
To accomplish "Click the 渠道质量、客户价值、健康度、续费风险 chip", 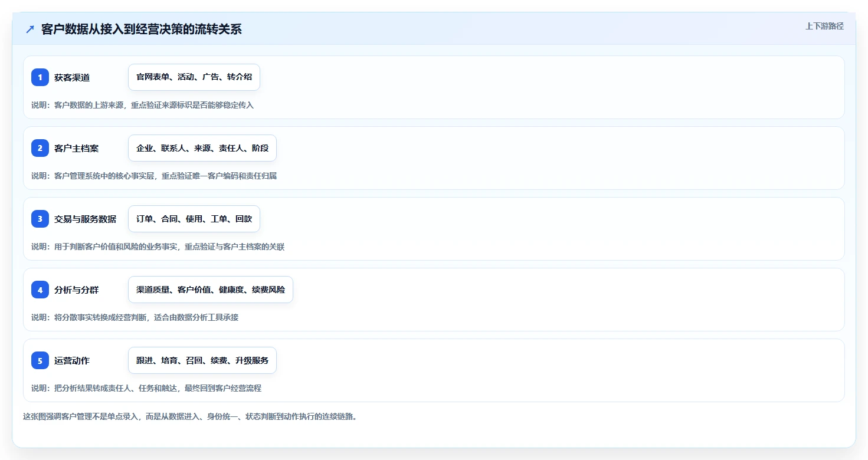I will (211, 290).
